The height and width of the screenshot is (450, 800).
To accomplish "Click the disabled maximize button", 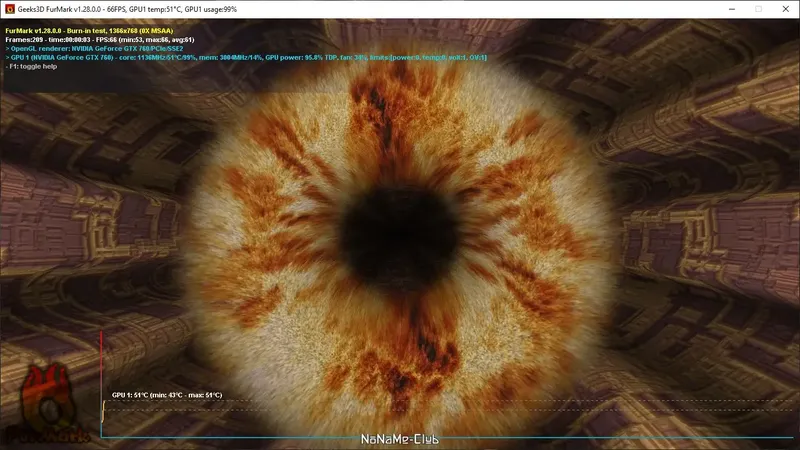I will (758, 9).
